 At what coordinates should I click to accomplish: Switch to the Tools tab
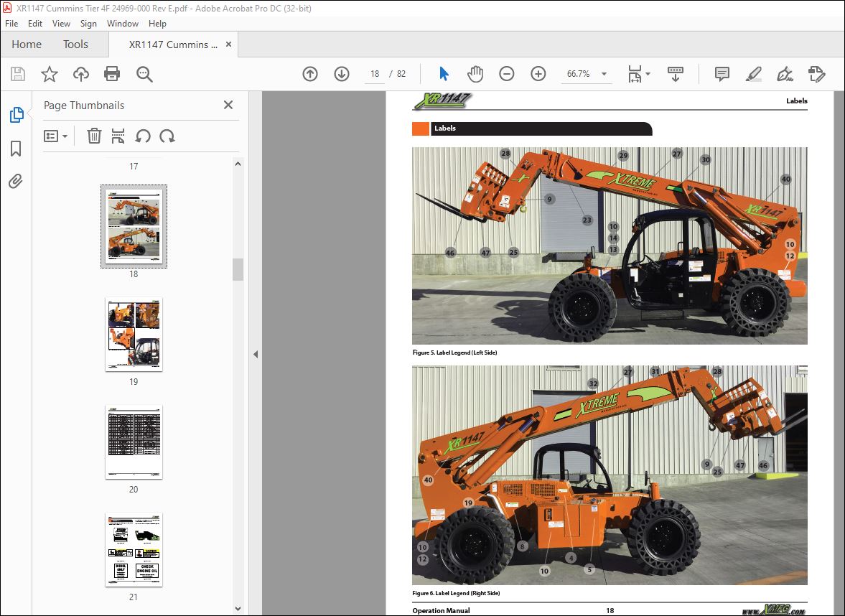click(75, 45)
